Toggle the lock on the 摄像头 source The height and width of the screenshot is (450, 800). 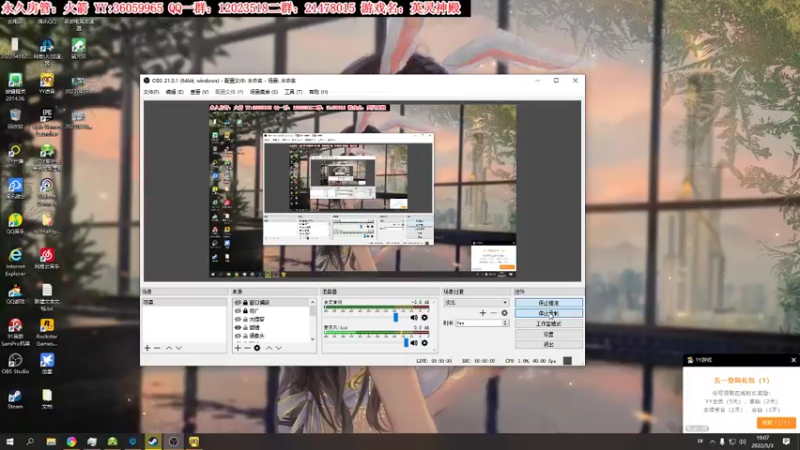[245, 336]
